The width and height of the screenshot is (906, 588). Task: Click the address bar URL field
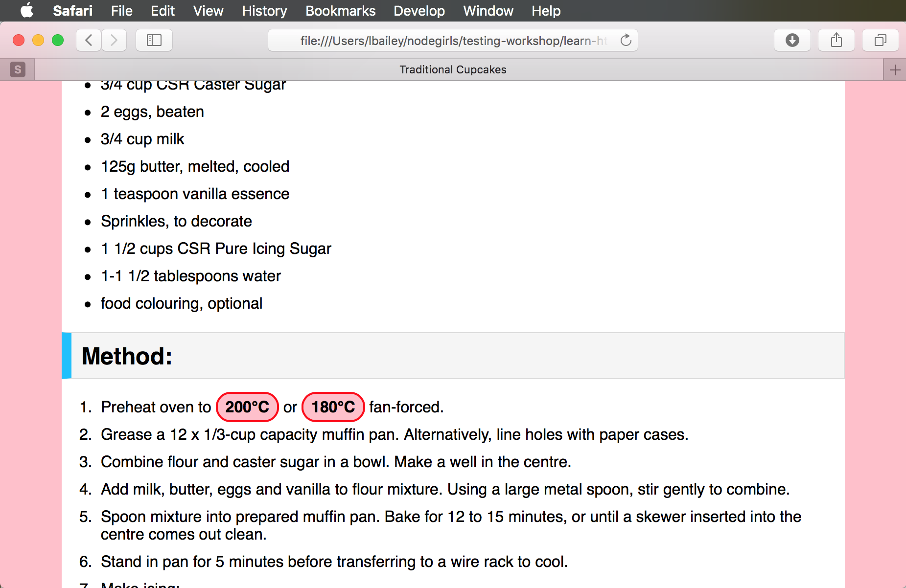point(453,40)
